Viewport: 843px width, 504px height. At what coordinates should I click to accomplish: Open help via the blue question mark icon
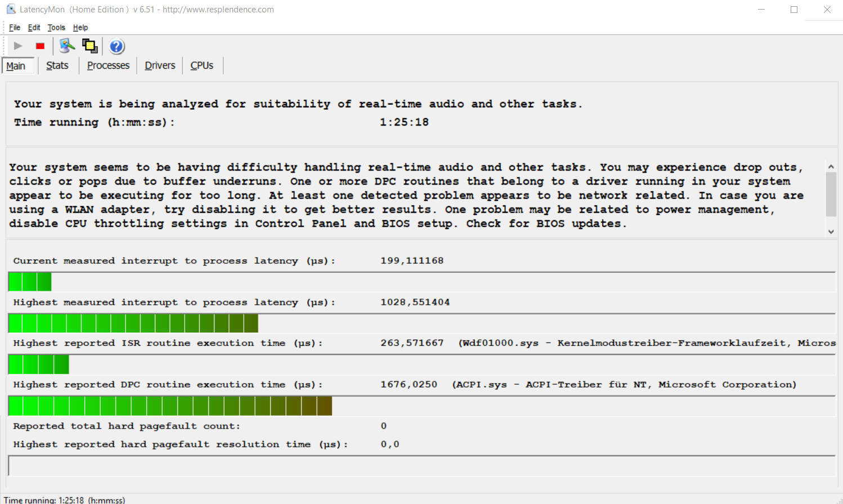116,46
